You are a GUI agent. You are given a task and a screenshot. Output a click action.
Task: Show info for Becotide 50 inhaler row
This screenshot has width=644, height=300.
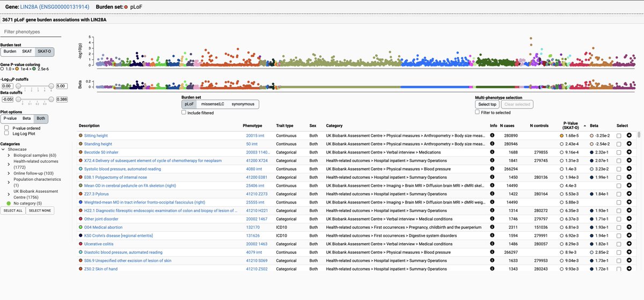pos(492,152)
